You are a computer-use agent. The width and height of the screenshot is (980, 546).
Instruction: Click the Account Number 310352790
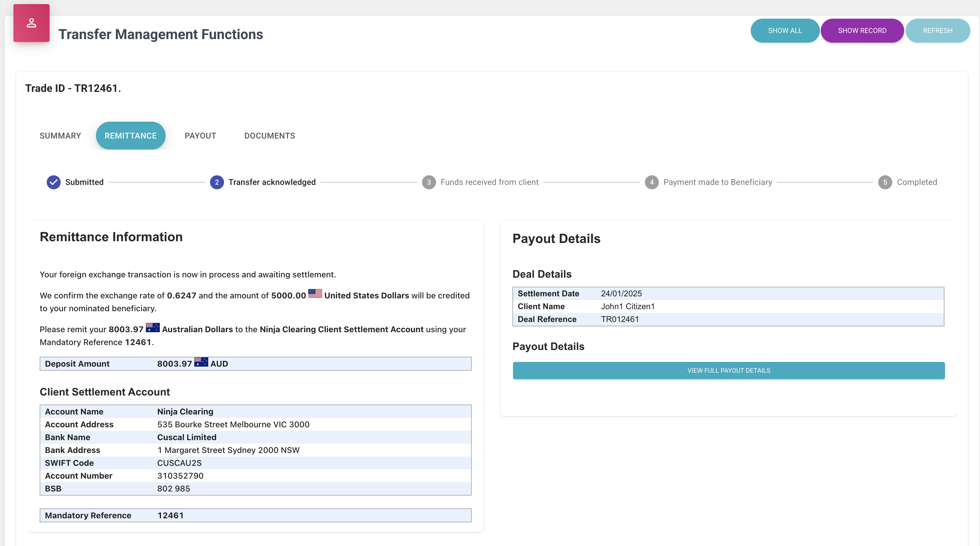coord(180,476)
